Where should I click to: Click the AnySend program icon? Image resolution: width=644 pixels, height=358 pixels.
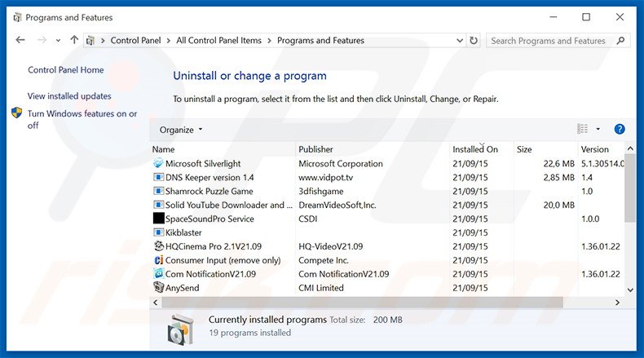click(x=158, y=288)
